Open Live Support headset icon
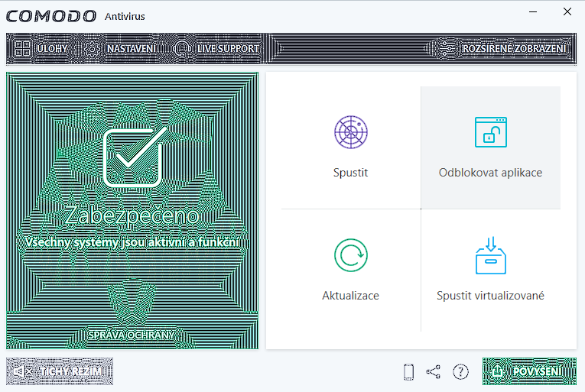 [182, 49]
